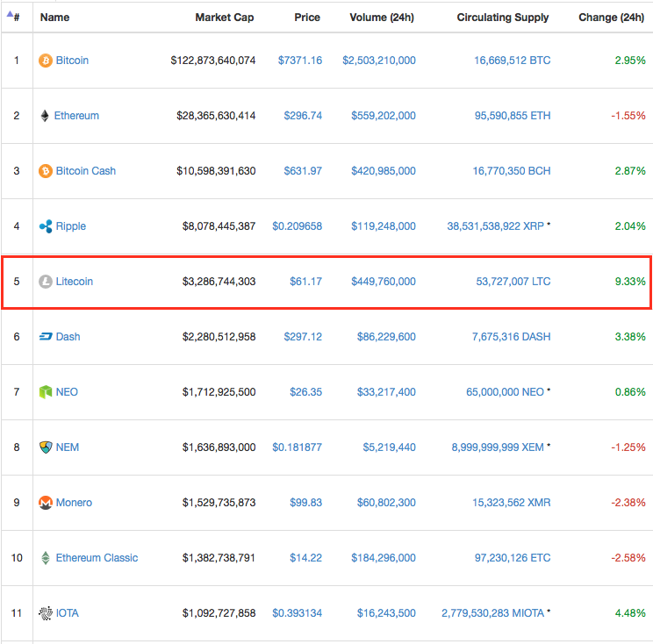Image resolution: width=653 pixels, height=644 pixels.
Task: Click Dash volume $86,229,600
Action: (386, 337)
